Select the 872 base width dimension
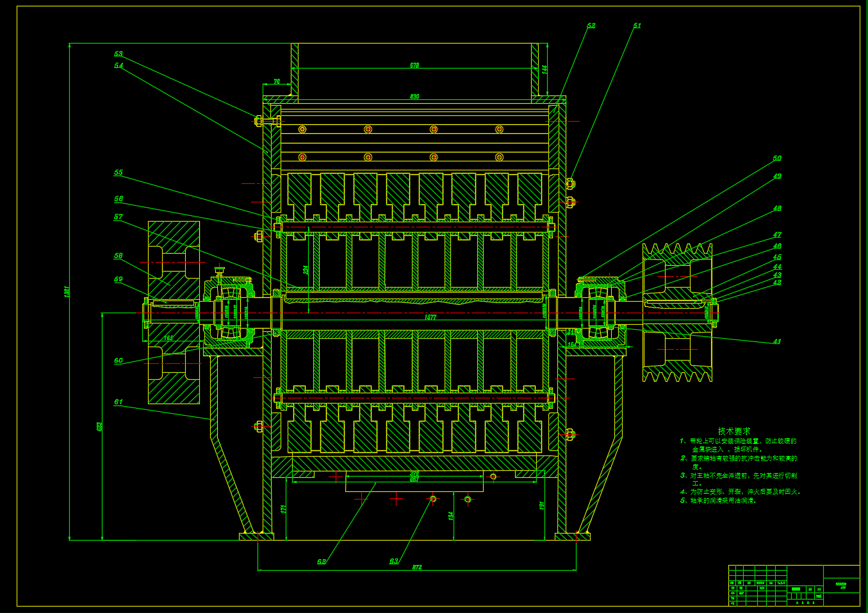Image resolution: width=868 pixels, height=613 pixels. coord(417,568)
